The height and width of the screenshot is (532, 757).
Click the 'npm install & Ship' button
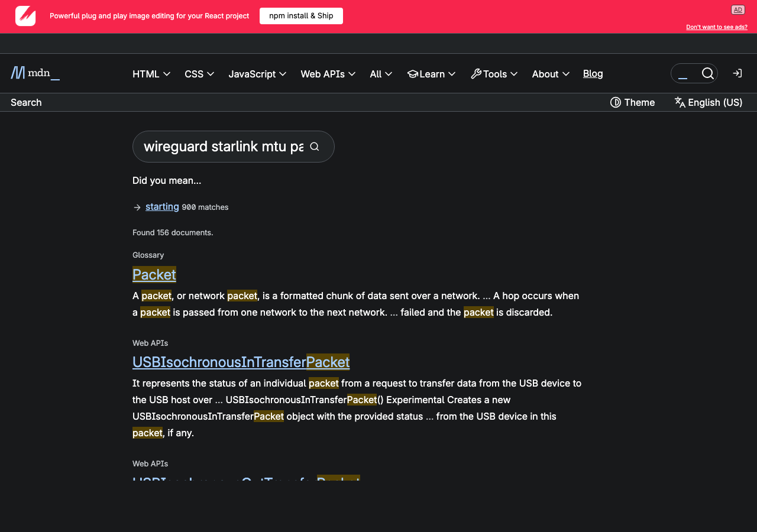[301, 16]
